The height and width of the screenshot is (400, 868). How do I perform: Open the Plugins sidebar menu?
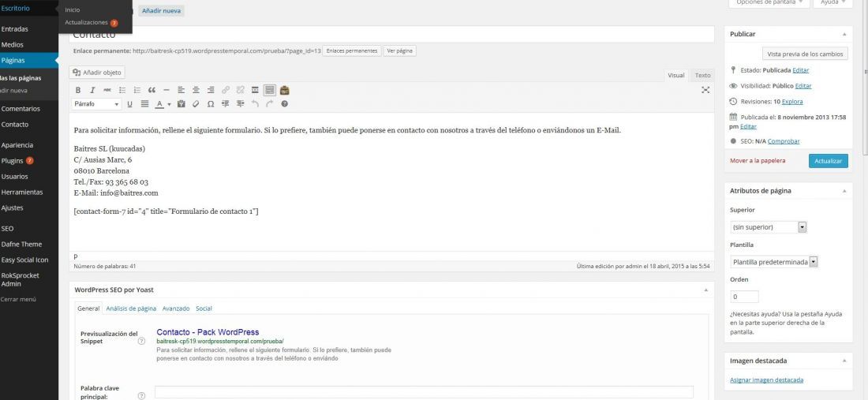[x=17, y=161]
